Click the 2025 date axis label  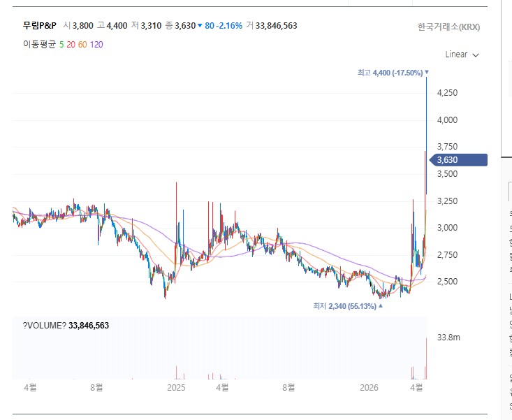(x=176, y=388)
